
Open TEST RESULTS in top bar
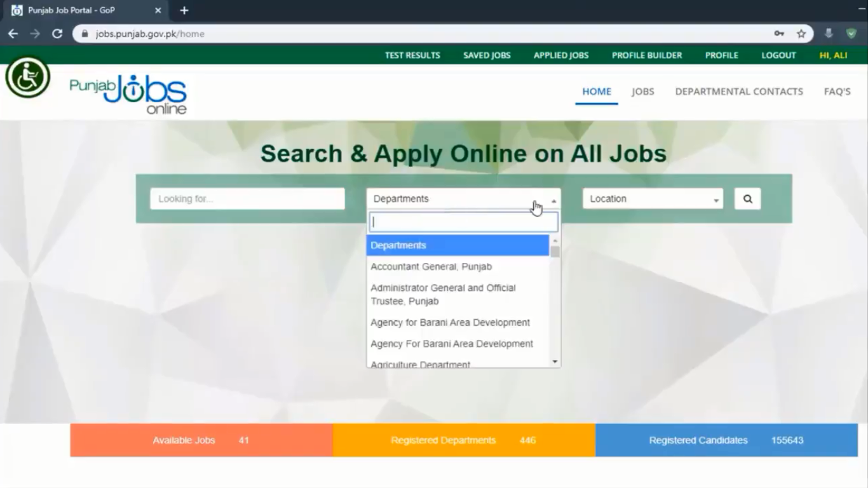click(412, 55)
